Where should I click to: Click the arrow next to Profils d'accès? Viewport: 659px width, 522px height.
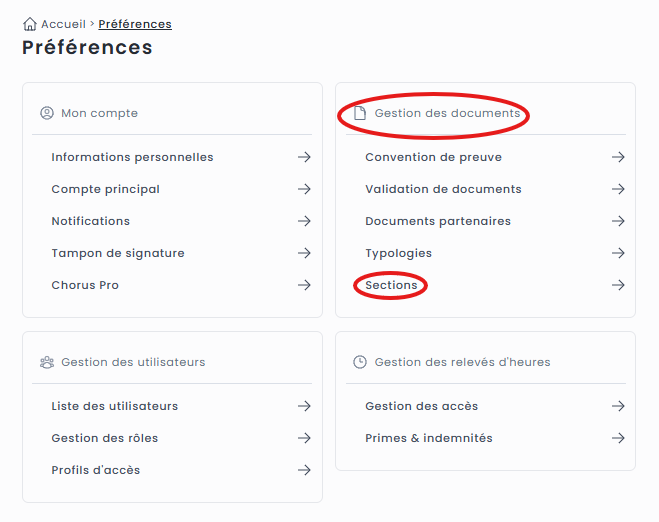(304, 470)
